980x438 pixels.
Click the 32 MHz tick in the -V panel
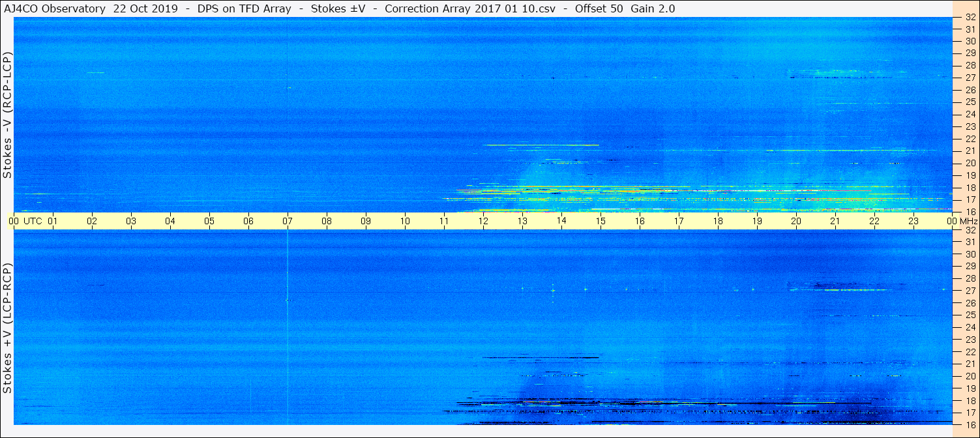point(970,18)
